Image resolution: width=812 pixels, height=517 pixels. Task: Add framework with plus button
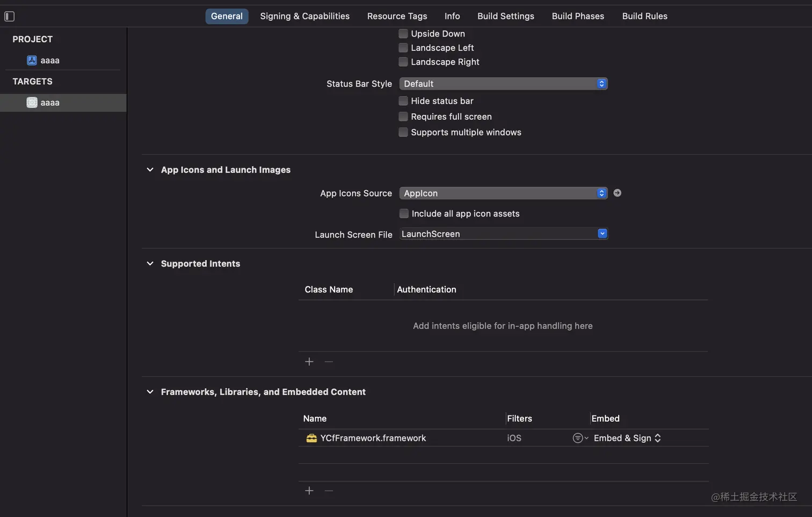(x=309, y=491)
